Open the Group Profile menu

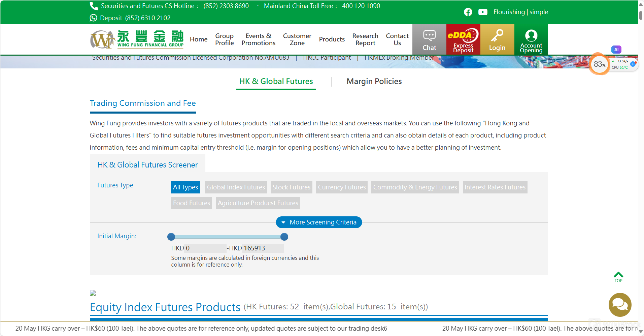(225, 39)
